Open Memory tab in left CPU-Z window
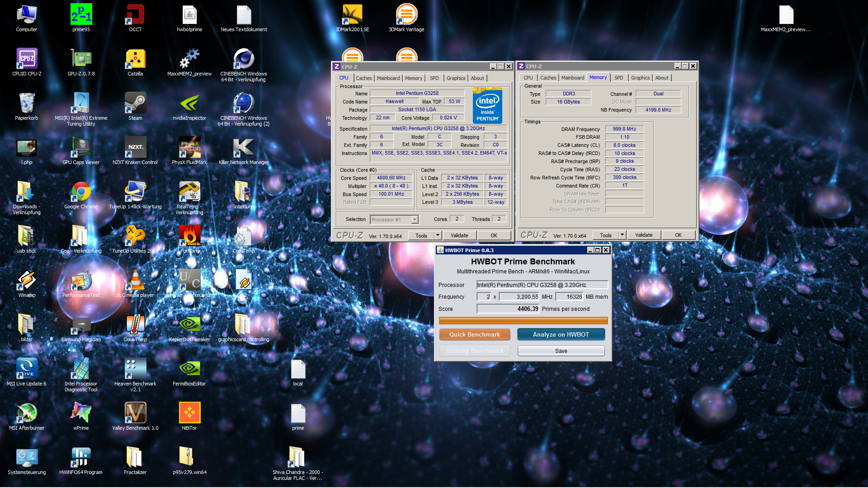Viewport: 868px width, 488px height. (413, 78)
